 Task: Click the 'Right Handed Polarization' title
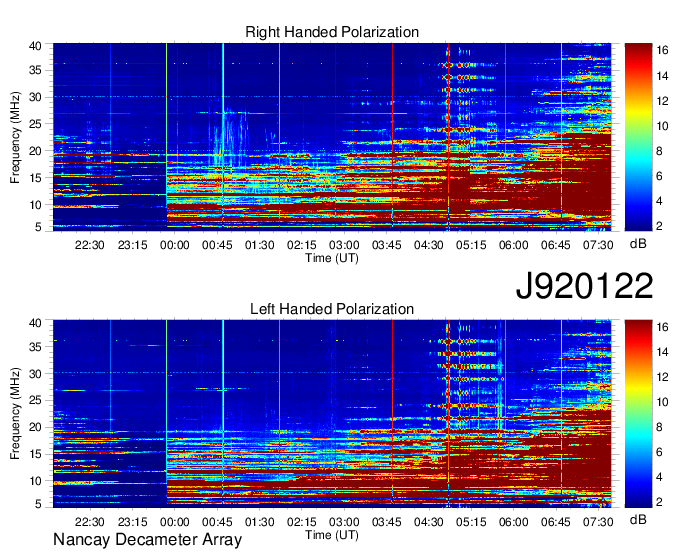click(x=332, y=32)
